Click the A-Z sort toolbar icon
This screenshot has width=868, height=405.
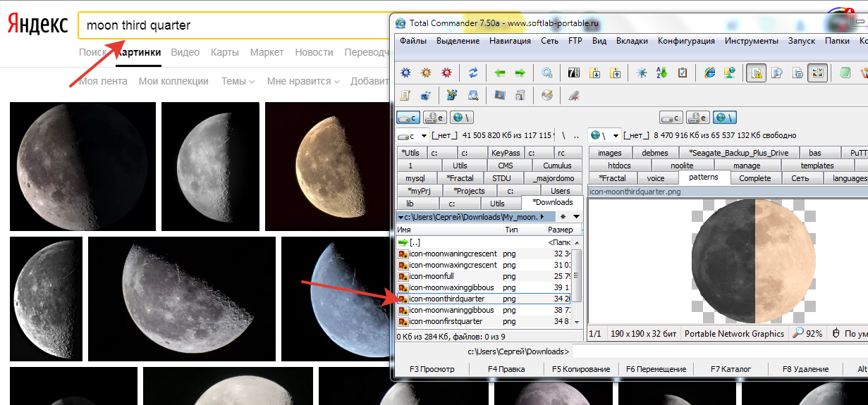[x=661, y=73]
